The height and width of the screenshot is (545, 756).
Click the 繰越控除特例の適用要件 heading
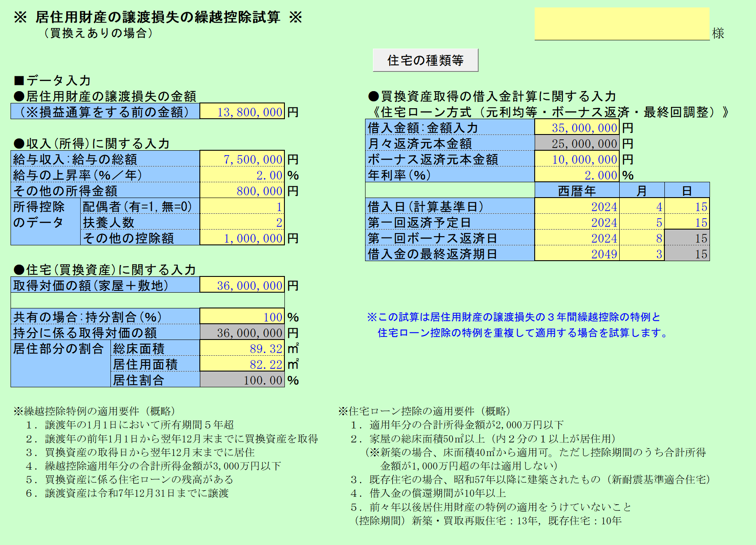(94, 411)
